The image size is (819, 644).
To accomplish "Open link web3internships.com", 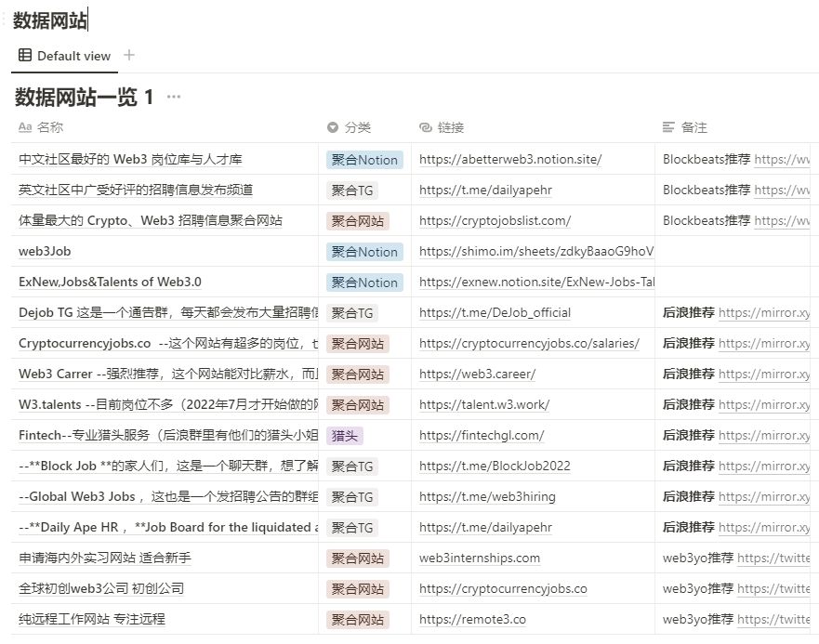I will (x=480, y=559).
